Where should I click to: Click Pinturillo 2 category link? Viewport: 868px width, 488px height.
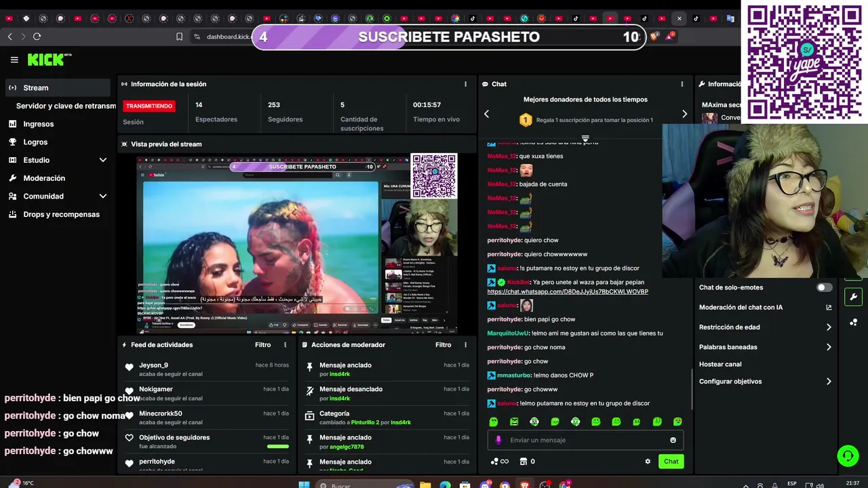pyautogui.click(x=363, y=422)
